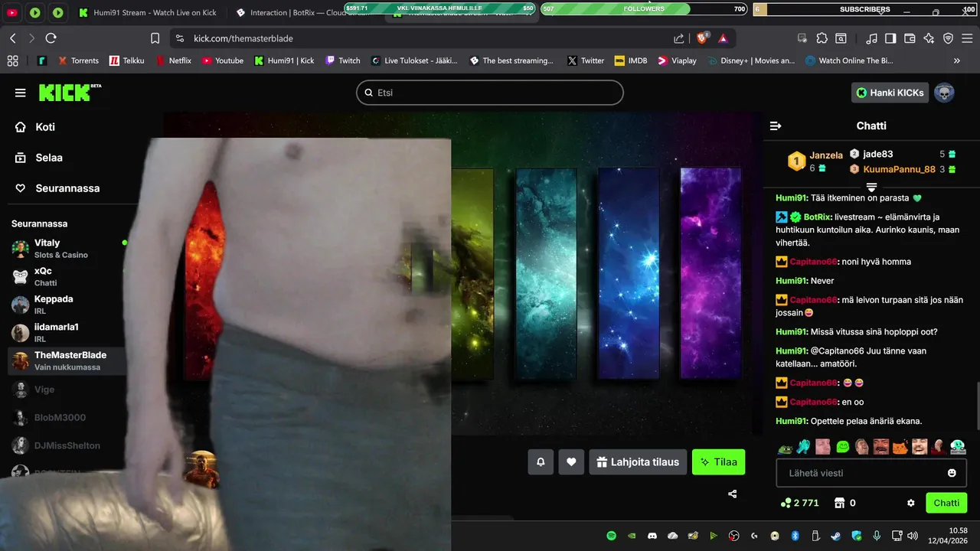980x551 pixels.
Task: Open the channel shop icon
Action: click(839, 503)
